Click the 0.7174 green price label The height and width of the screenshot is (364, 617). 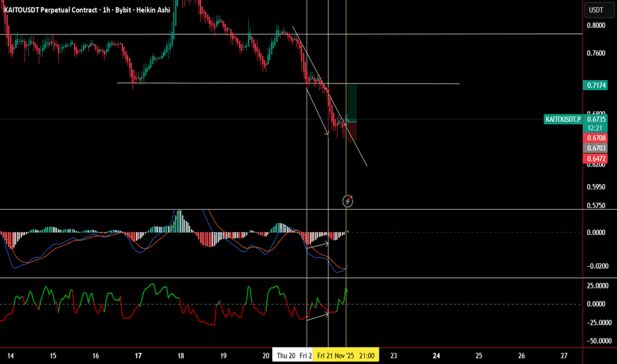click(595, 85)
